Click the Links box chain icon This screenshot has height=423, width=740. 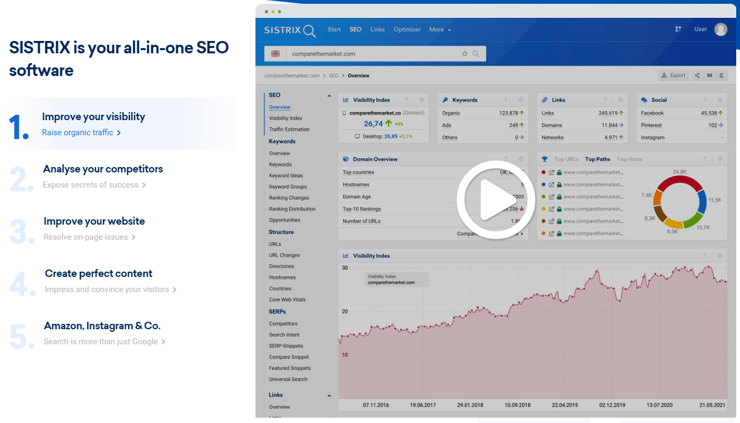tap(545, 100)
